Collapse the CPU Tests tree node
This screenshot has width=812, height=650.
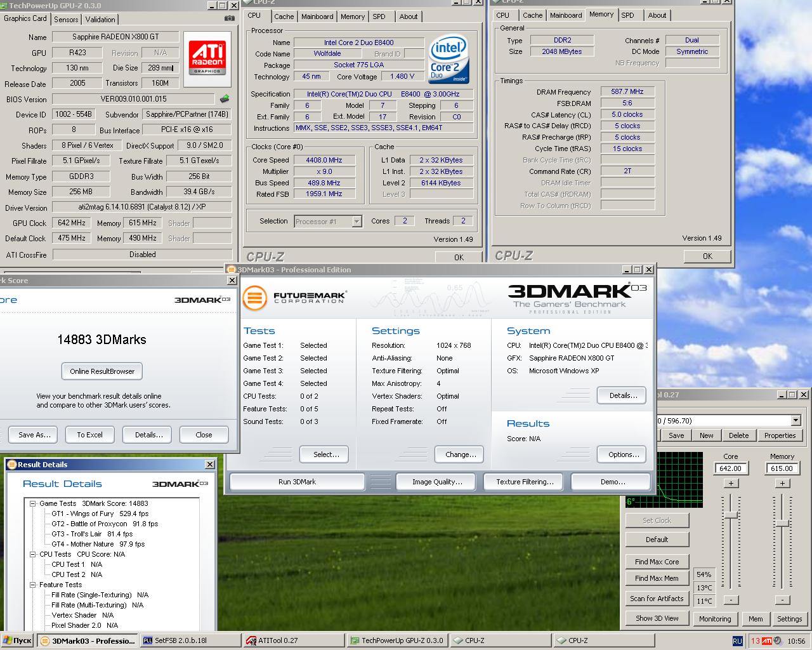tap(33, 554)
